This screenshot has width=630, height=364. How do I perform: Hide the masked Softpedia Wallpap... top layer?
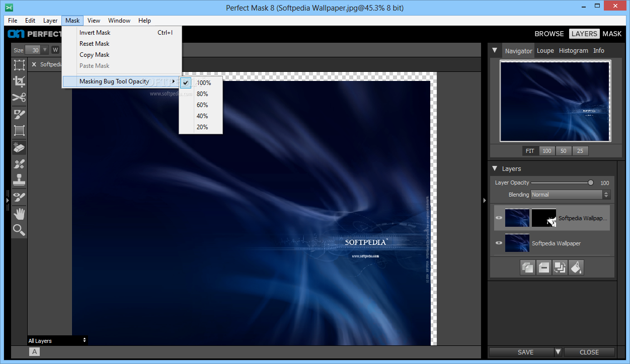pos(499,218)
